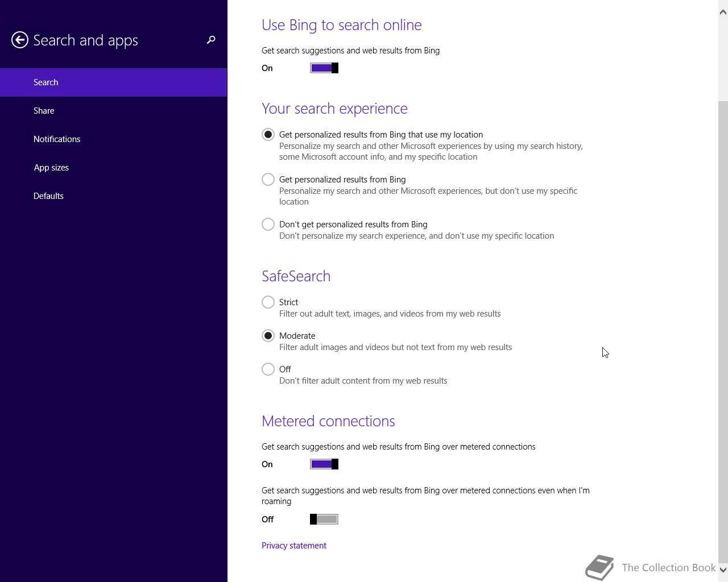728x582 pixels.
Task: Click the SafeSearch heading
Action: [x=296, y=276]
